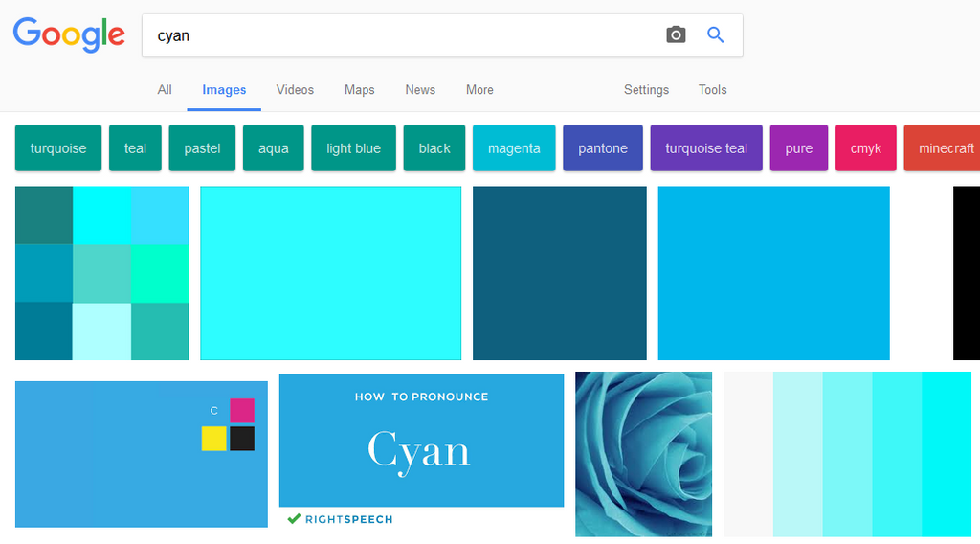Open the blue rose image thumbnail
This screenshot has width=980, height=544.
point(643,454)
